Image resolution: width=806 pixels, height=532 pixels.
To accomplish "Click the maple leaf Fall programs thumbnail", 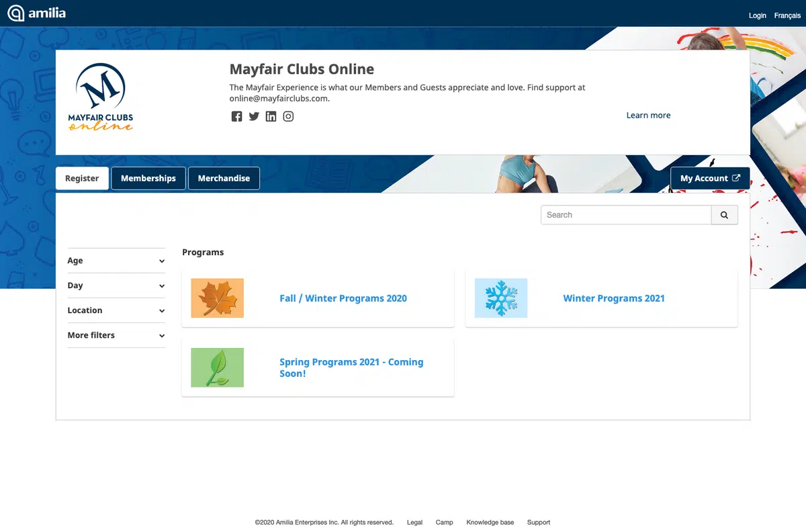I will point(217,298).
